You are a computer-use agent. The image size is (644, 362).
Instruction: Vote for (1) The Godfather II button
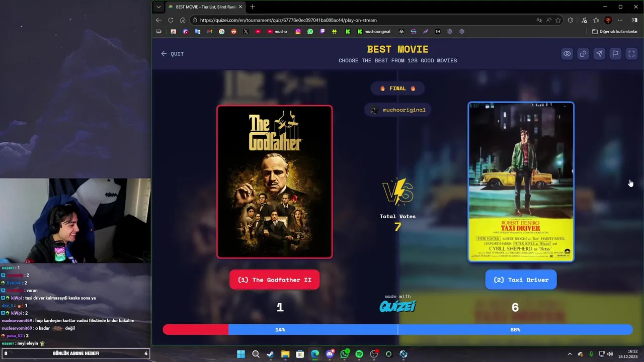(x=274, y=280)
